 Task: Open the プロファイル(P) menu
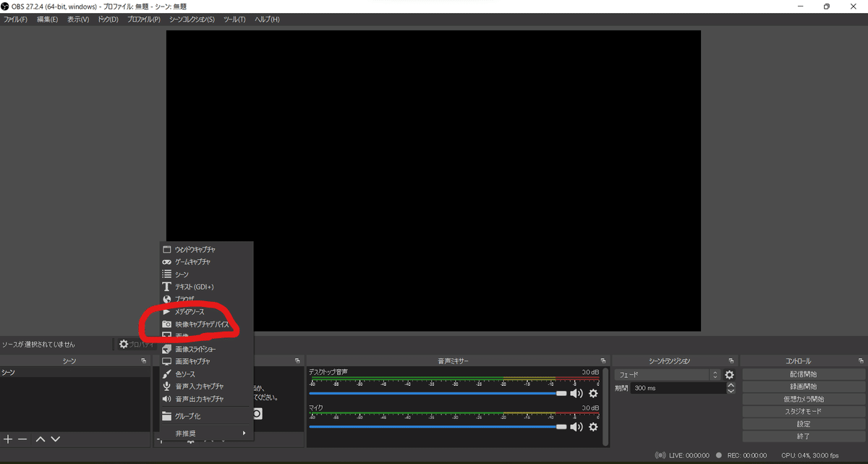(143, 20)
